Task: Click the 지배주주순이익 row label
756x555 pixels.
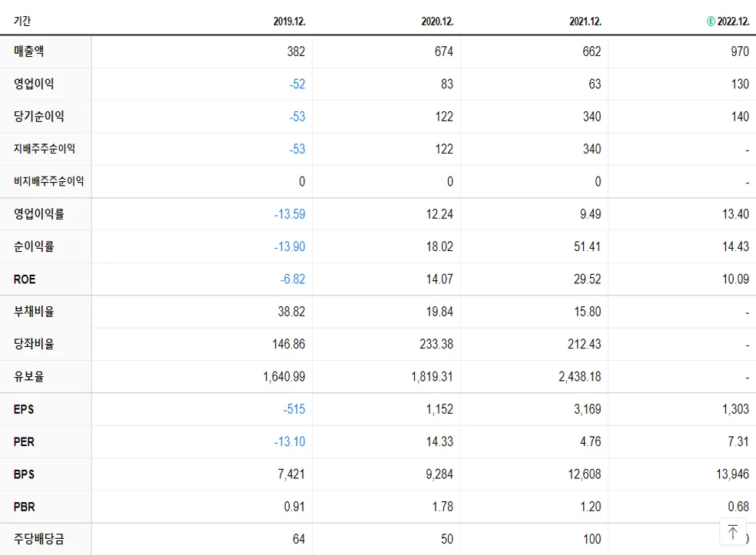Action: click(45, 149)
